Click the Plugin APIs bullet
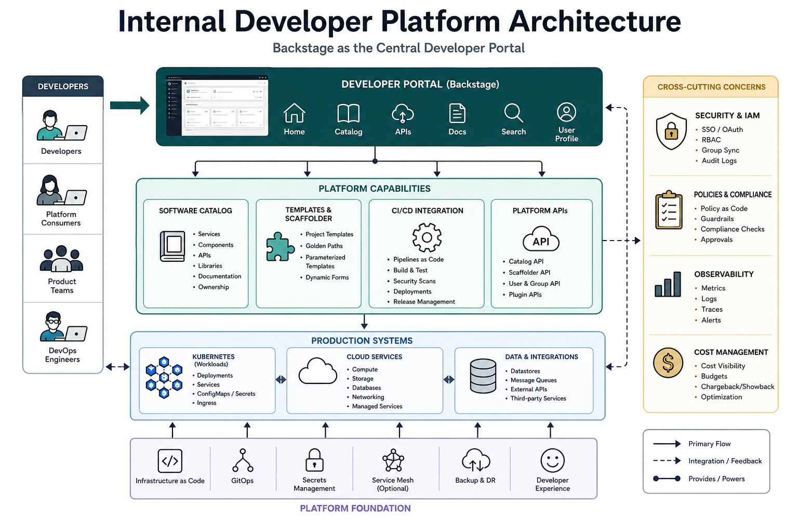 point(522,295)
